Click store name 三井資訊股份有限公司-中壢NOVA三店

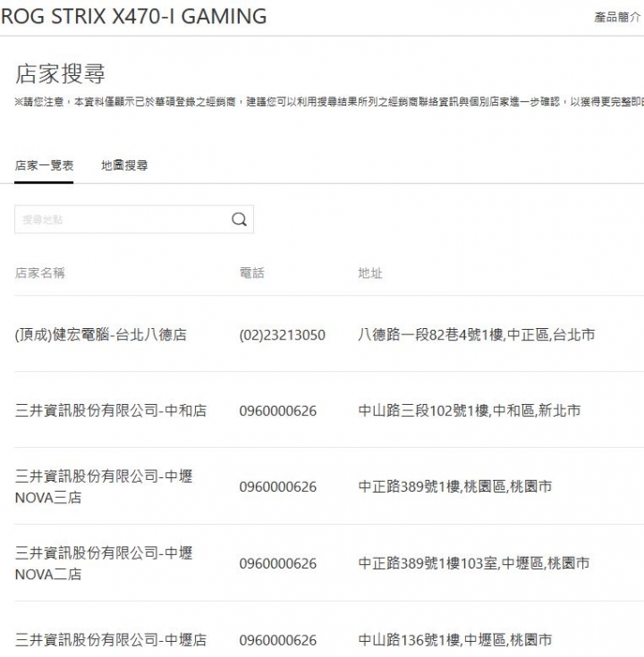(104, 487)
